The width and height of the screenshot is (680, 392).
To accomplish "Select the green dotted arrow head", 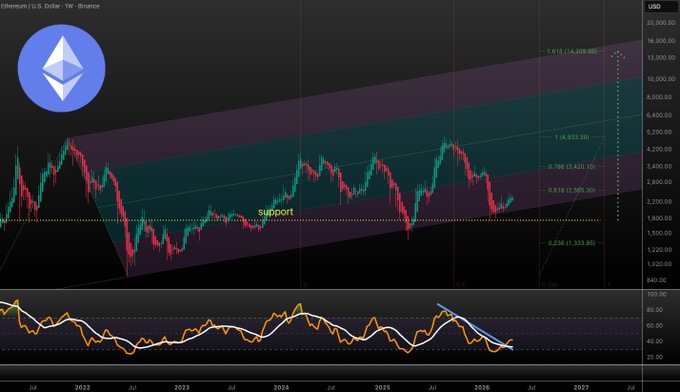I will 618,55.
